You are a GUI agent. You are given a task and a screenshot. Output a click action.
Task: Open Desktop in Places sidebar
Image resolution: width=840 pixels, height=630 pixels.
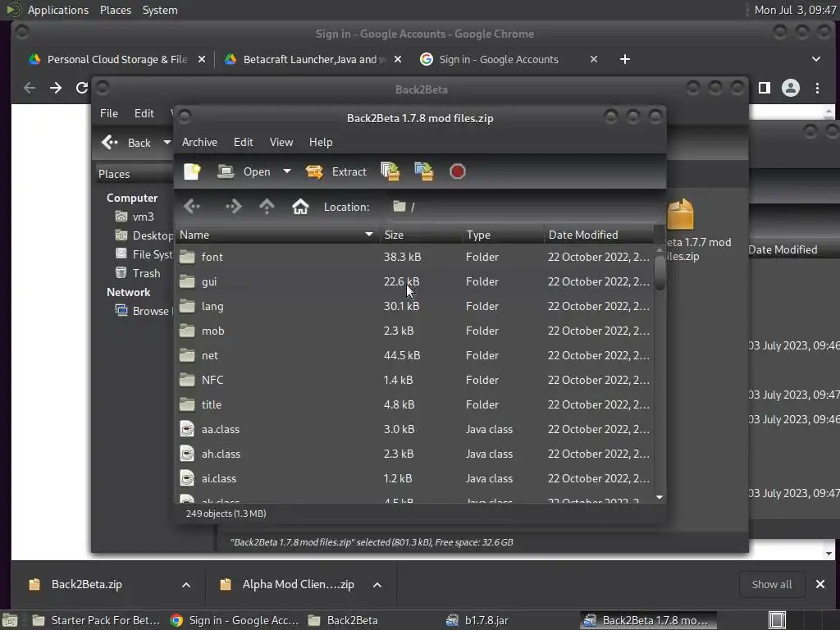coord(144,235)
